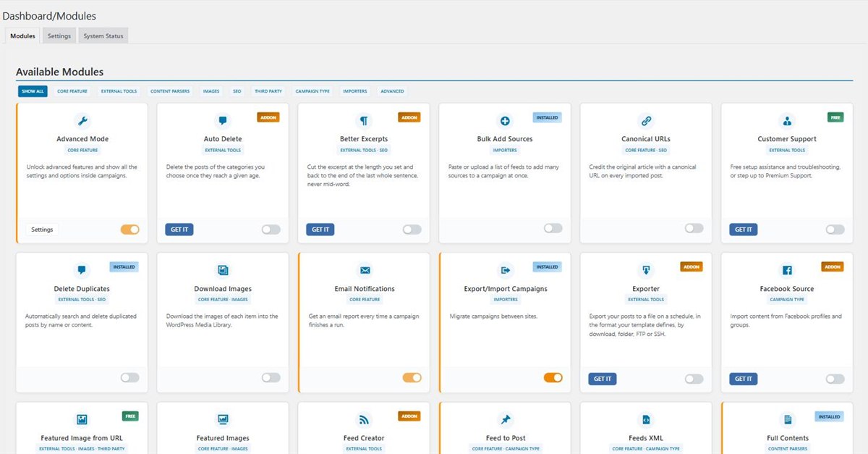The image size is (868, 454).
Task: Disable the Export/Import Campaigns toggle
Action: (553, 377)
